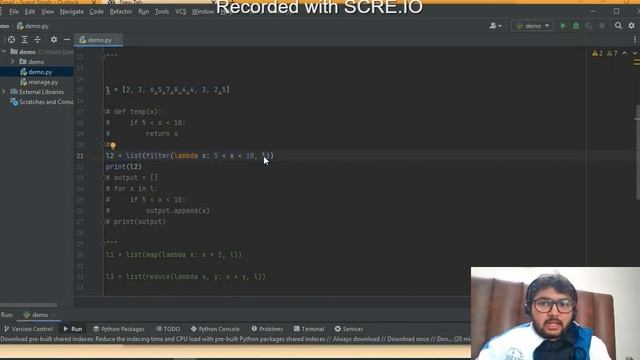
Task: Open the VCS menu
Action: 180,11
